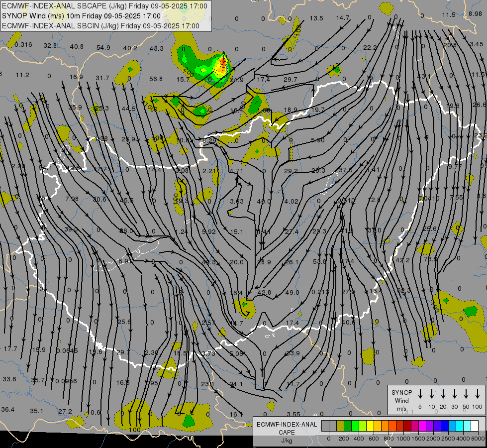
Task: Pick the pure yellow CAPE legend swatch
Action: point(370,426)
